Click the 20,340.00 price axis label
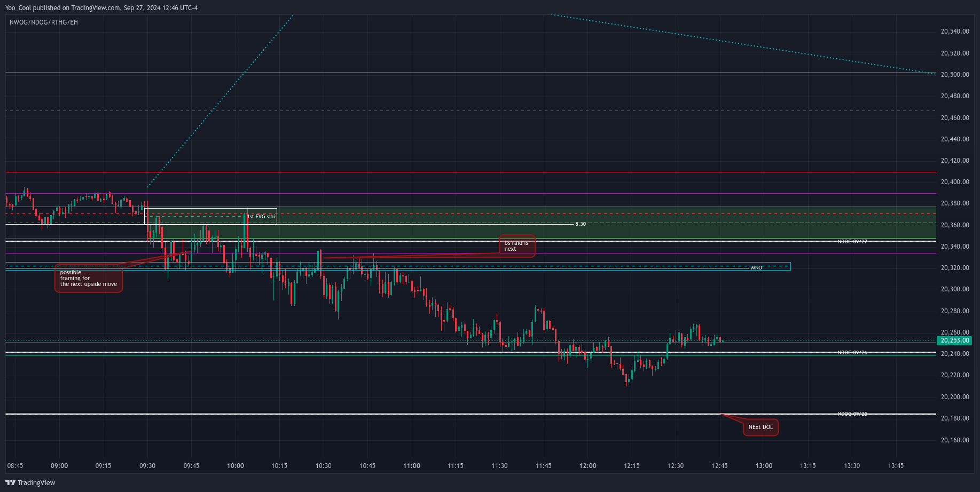This screenshot has height=492, width=980. click(x=954, y=247)
